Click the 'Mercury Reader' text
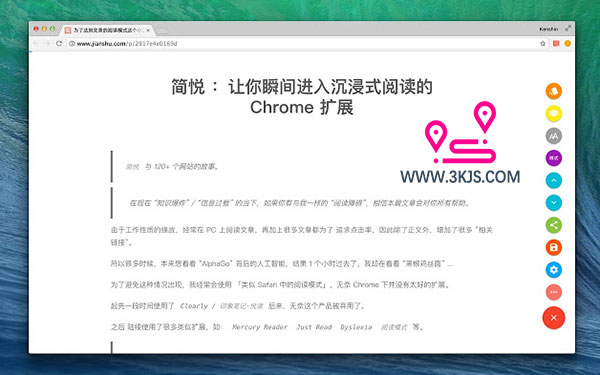The height and width of the screenshot is (375, 600). tap(259, 327)
